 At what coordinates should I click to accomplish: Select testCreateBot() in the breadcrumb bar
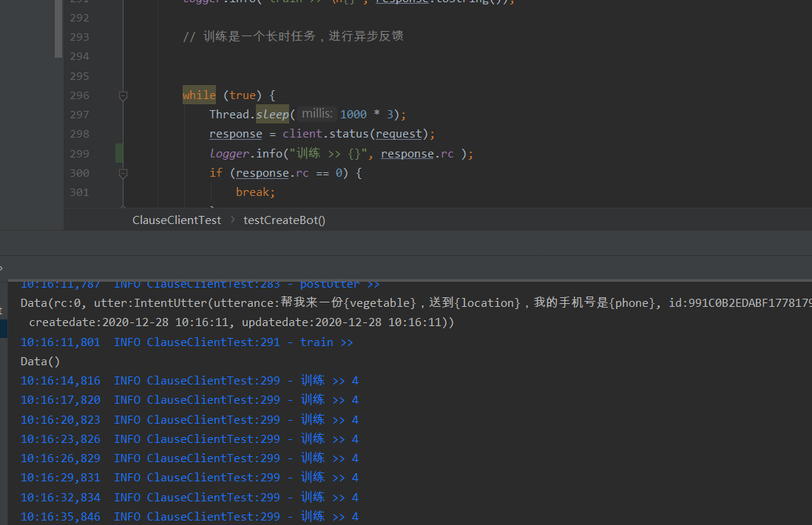(284, 220)
